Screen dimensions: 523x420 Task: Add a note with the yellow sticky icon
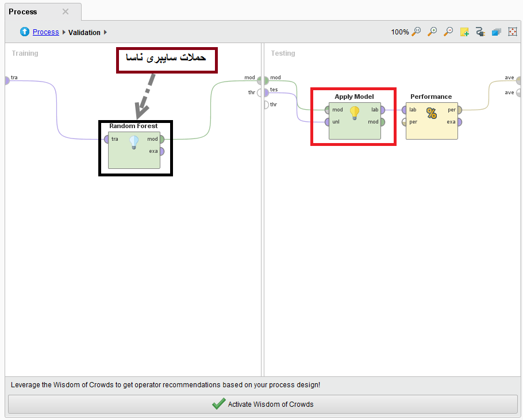tap(464, 32)
